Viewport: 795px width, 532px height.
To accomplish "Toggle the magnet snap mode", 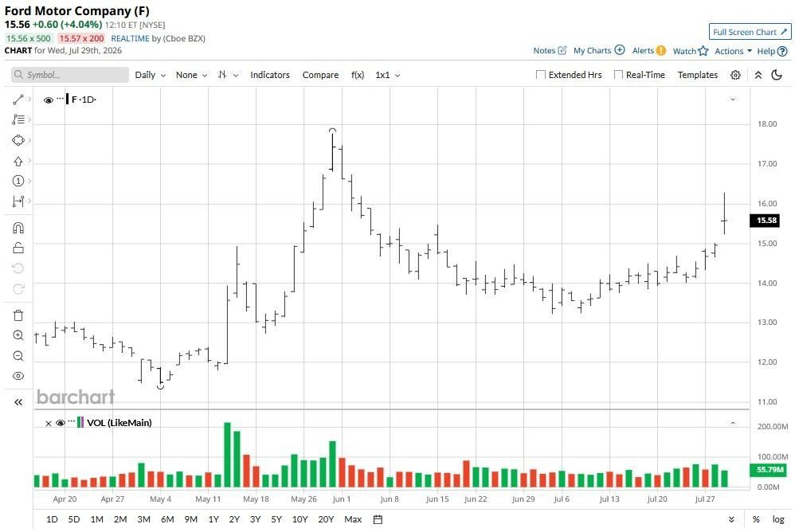I will coord(18,228).
